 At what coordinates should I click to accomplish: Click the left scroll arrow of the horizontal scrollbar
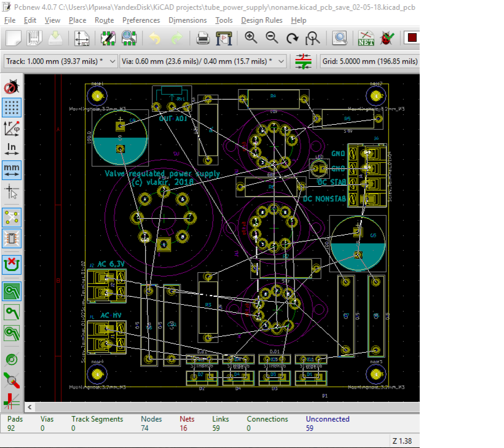[30, 406]
